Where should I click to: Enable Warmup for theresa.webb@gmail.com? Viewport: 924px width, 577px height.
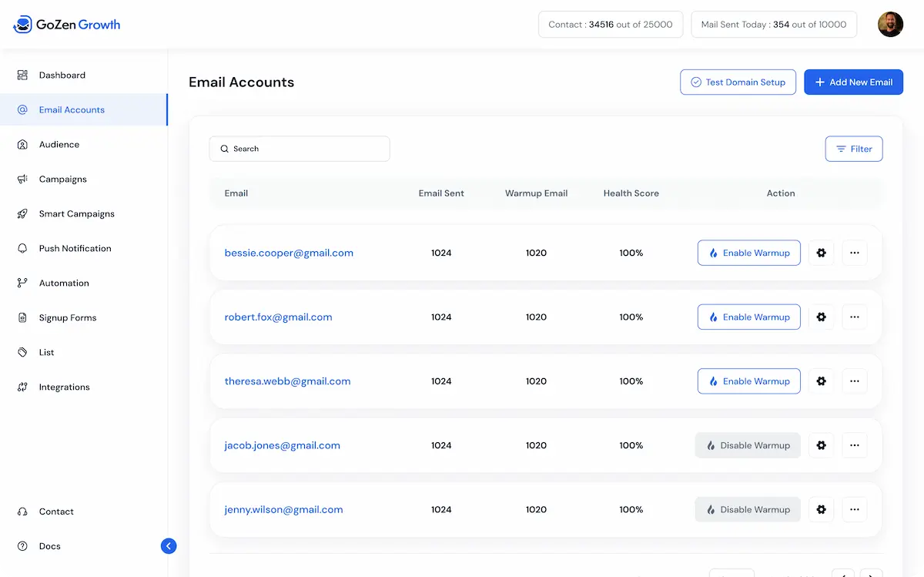(x=748, y=381)
